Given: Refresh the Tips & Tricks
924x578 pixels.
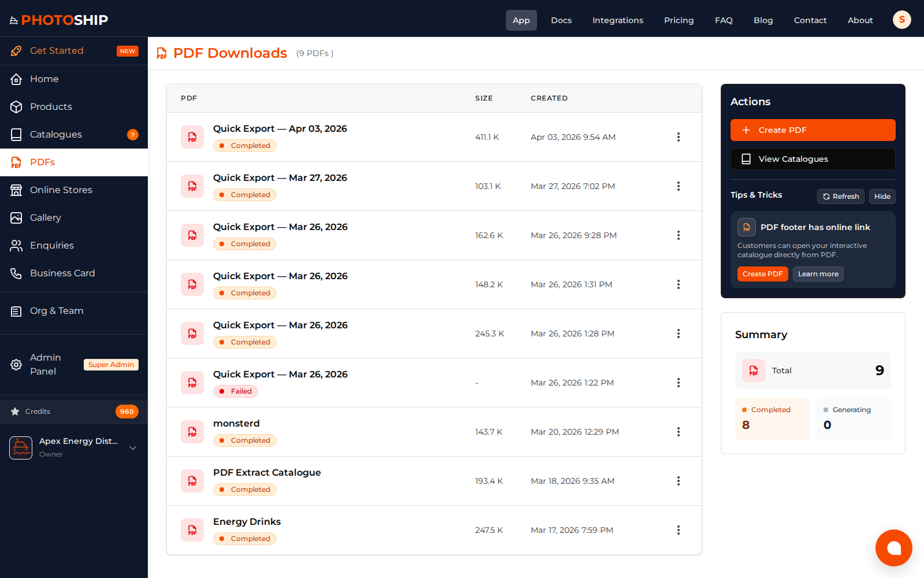Looking at the screenshot, I should pos(841,197).
